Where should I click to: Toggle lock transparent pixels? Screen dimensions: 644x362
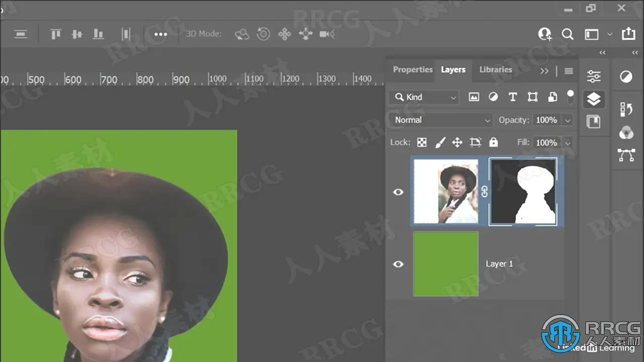pyautogui.click(x=422, y=142)
